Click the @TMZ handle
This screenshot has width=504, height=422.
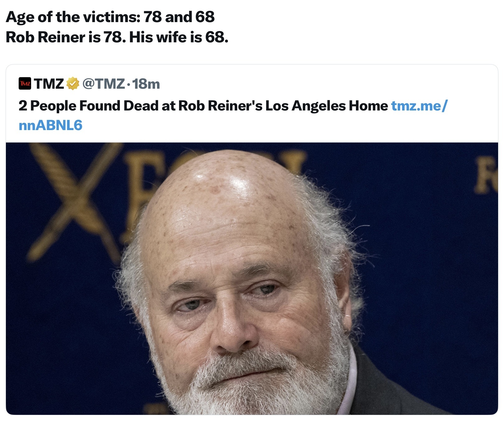coord(103,83)
